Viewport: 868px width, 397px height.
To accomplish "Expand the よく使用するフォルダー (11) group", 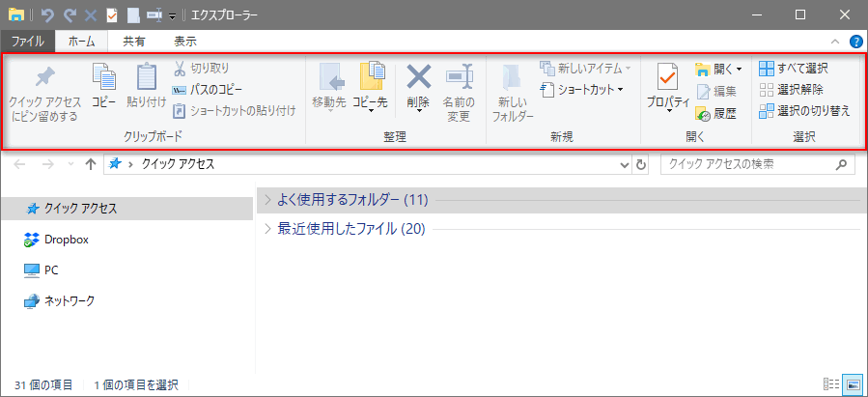I will 268,200.
